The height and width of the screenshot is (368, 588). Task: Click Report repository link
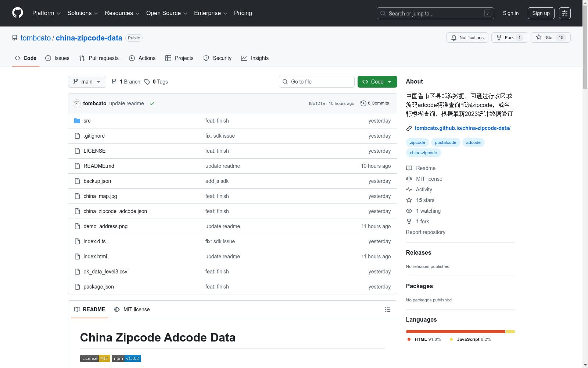coord(426,232)
